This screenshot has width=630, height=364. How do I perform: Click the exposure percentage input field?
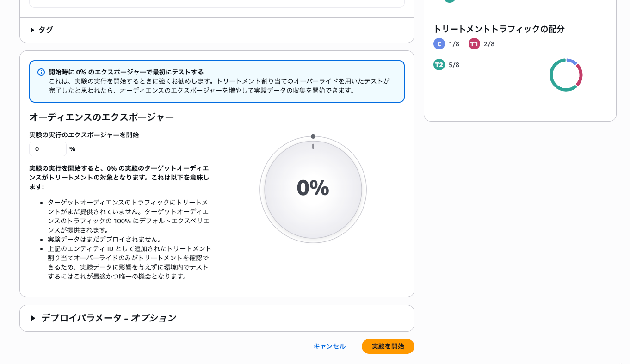(48, 149)
